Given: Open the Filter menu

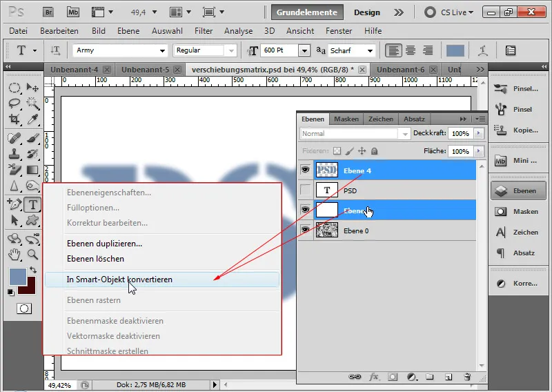Looking at the screenshot, I should [204, 31].
